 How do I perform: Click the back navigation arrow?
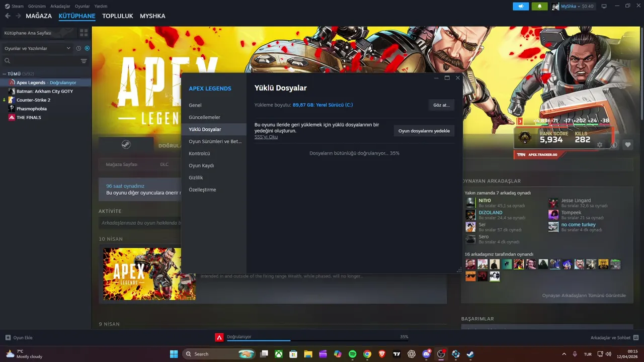[8, 16]
